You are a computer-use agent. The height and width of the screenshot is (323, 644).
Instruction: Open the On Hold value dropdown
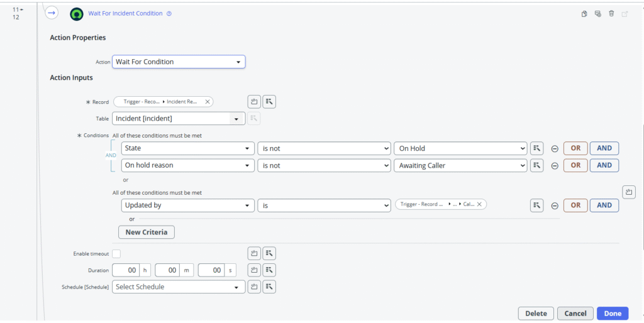point(460,149)
